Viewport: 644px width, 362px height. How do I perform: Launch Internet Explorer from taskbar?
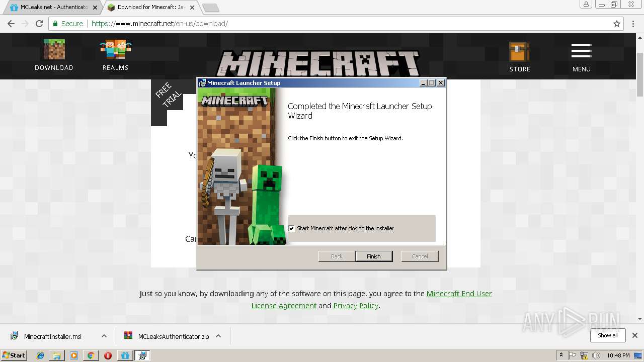(x=40, y=355)
